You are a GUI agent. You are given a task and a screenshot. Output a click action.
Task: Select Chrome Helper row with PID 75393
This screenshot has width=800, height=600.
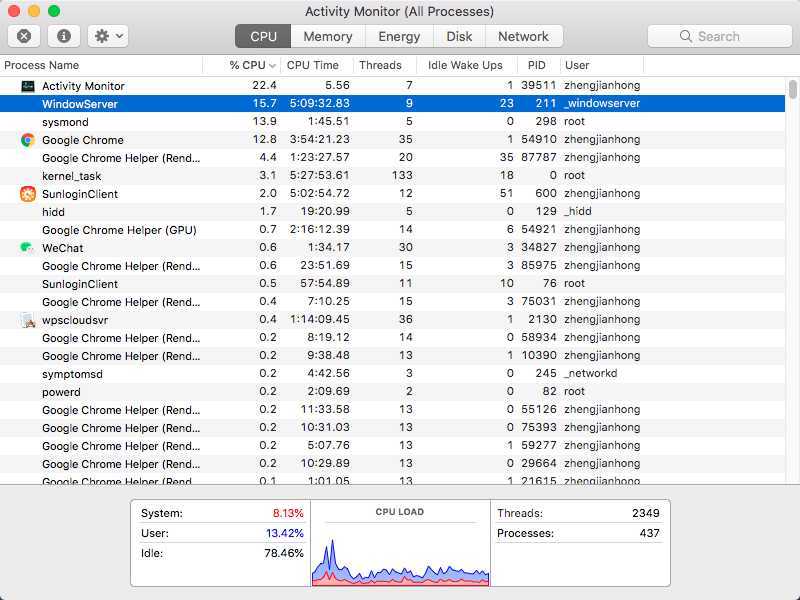(392, 428)
